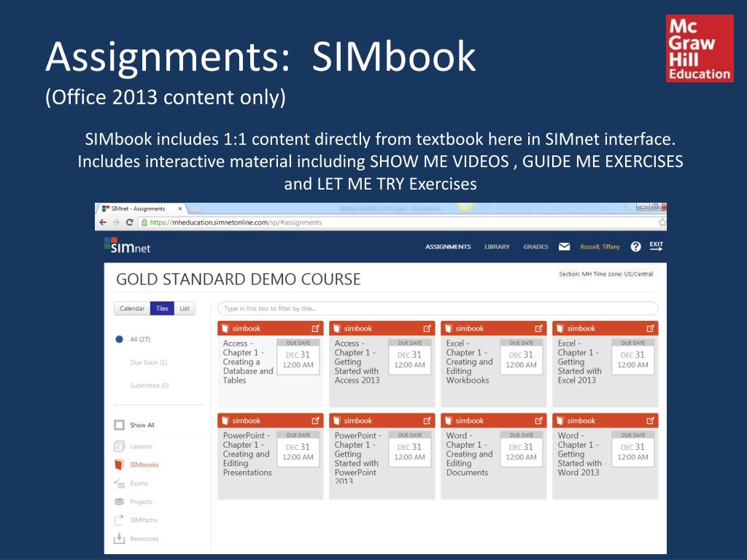Click the Lessons sidebar icon
747x560 pixels.
pos(119,447)
